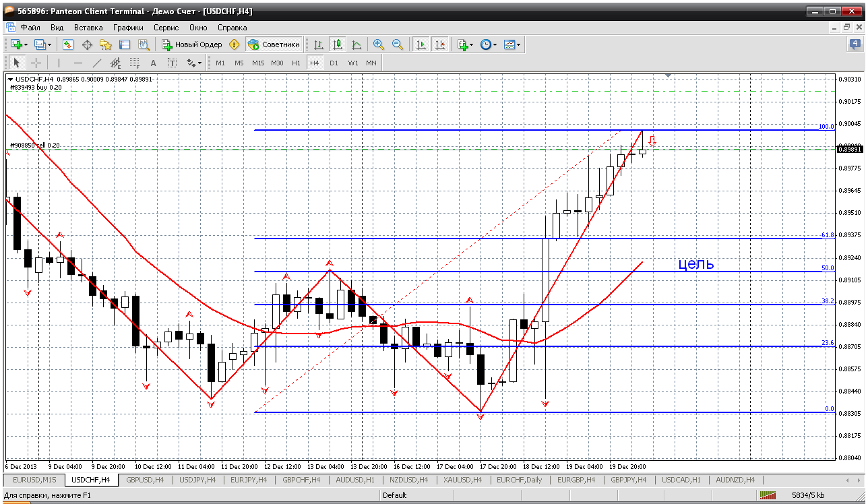This screenshot has height=504, width=868.
Task: Expand the arrows tool dropdown arrow
Action: [199, 63]
